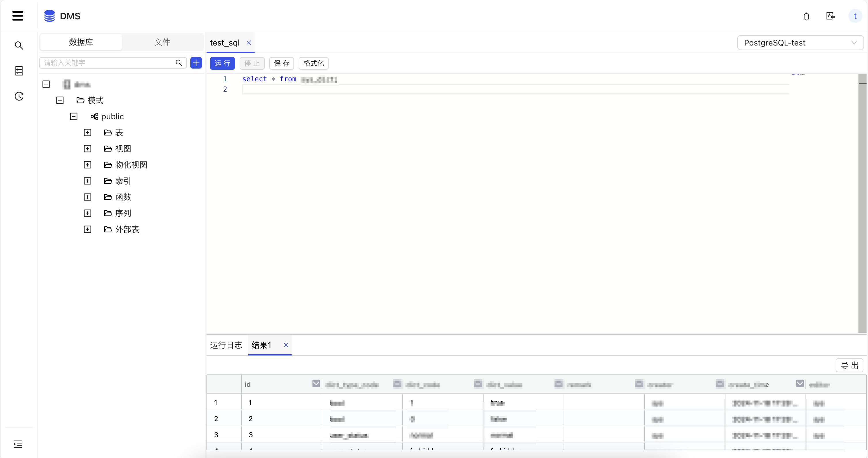Screen dimensions: 868x458
Task: Click the 'select' keyword in line 1
Action: pos(254,79)
